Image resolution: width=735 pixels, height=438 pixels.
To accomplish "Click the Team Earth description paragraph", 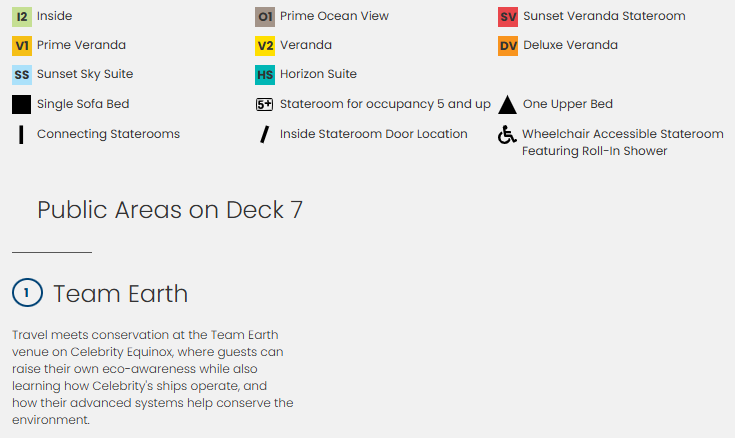I will click(152, 377).
